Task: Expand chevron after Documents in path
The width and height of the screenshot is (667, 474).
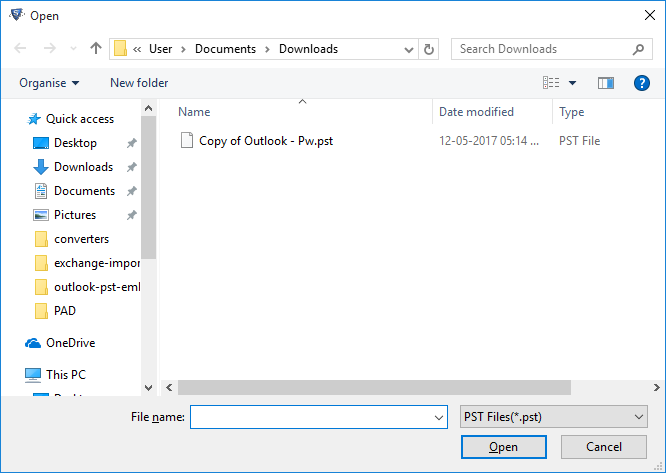Action: 268,49
